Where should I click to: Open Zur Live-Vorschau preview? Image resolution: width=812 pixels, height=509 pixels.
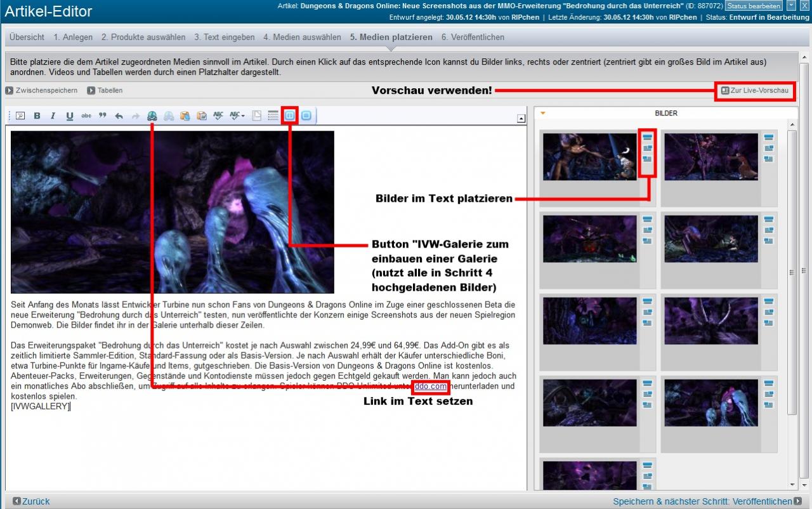755,91
